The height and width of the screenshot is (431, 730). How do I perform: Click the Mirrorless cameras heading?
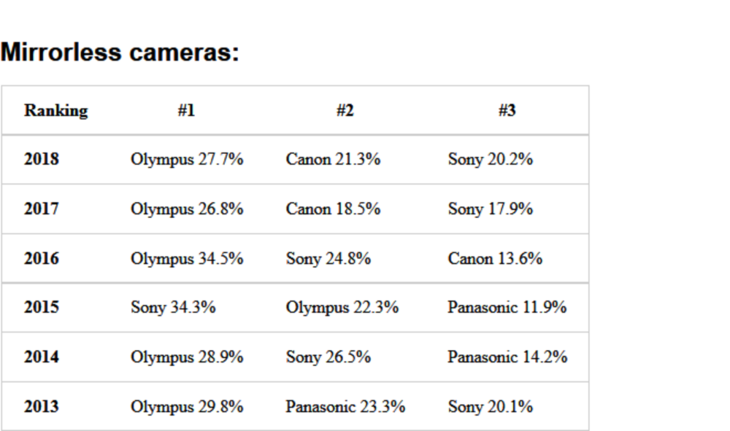point(120,52)
